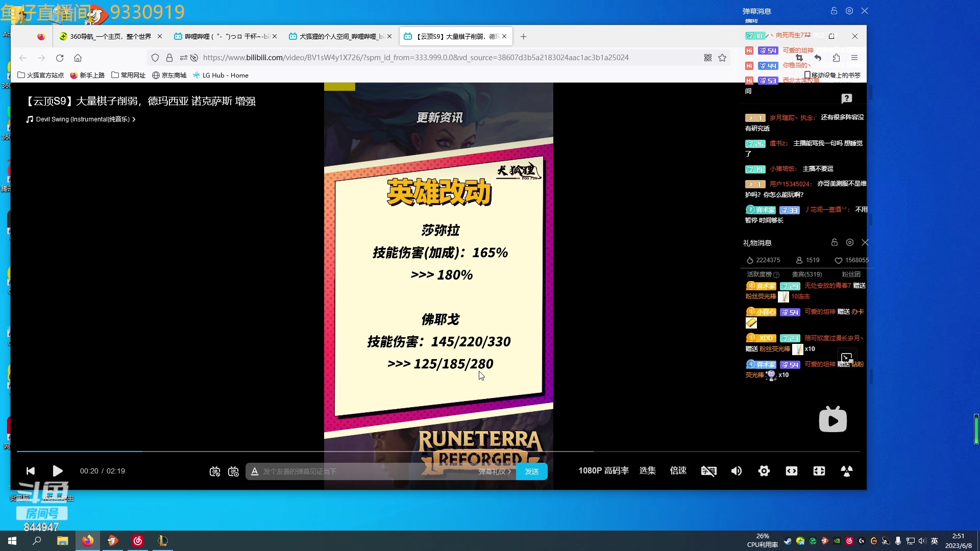
Task: Toggle web page fullscreen mode
Action: (x=819, y=471)
